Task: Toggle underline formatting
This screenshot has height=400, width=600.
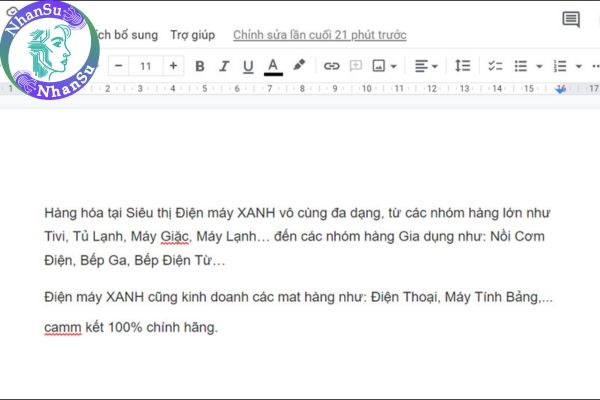Action: (x=248, y=67)
